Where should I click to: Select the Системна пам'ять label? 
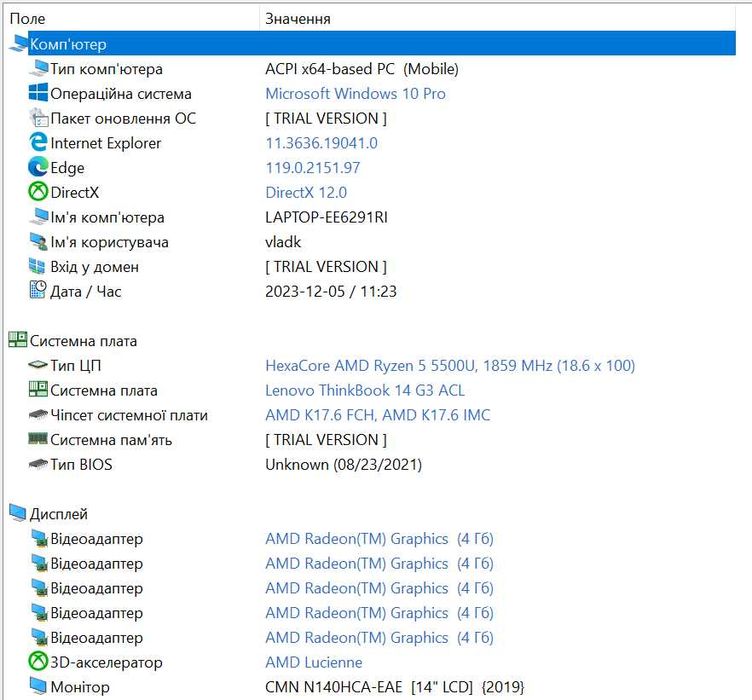(111, 440)
